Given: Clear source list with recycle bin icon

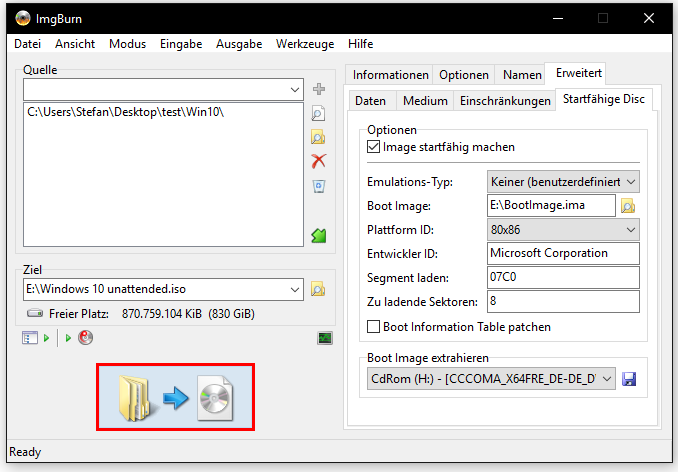Looking at the screenshot, I should coord(319,186).
